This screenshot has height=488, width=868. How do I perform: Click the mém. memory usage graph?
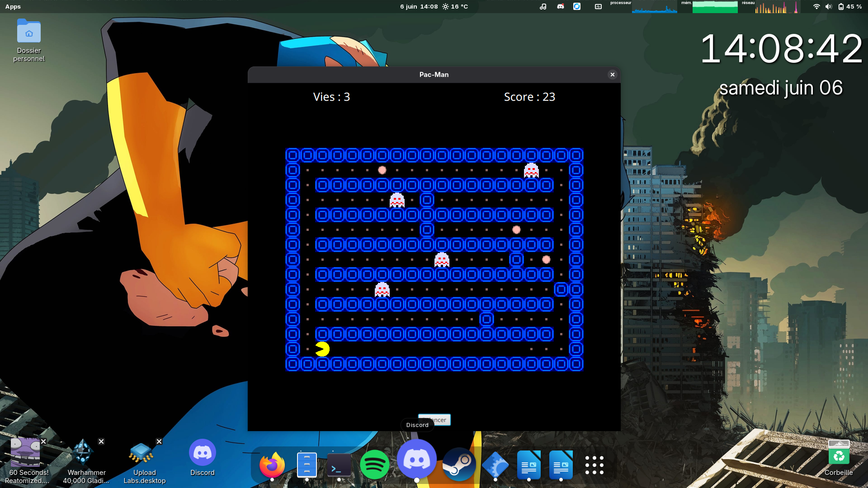(x=715, y=7)
